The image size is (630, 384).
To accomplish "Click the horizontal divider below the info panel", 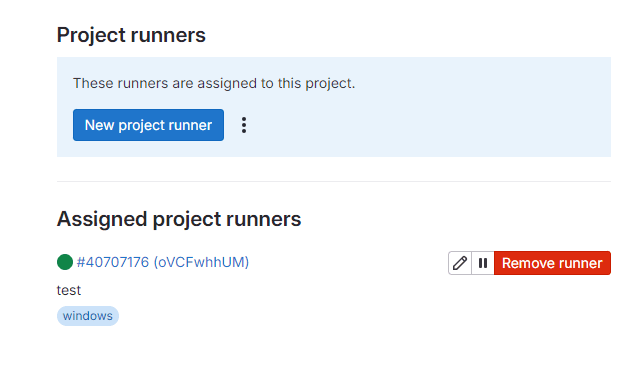I will (334, 181).
